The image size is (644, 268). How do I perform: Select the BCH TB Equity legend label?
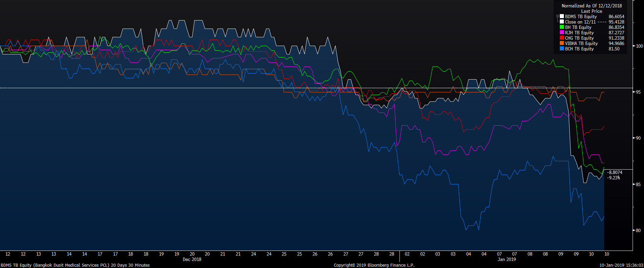click(x=579, y=49)
